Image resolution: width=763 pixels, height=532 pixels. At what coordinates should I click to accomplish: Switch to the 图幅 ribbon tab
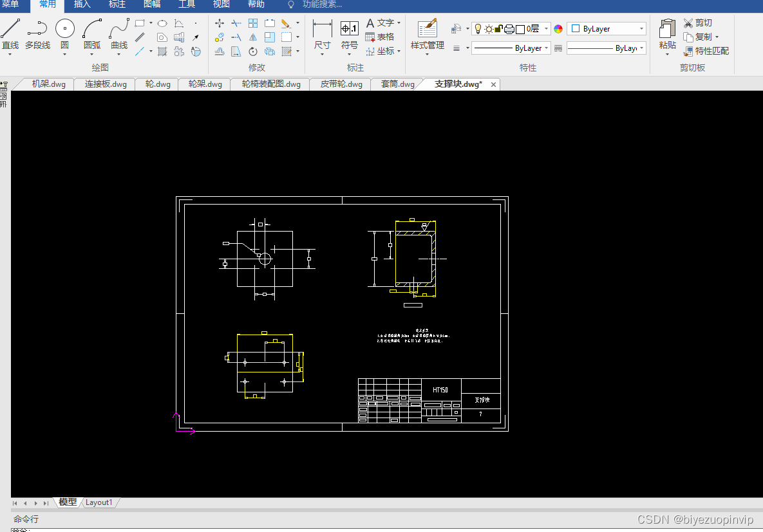152,5
